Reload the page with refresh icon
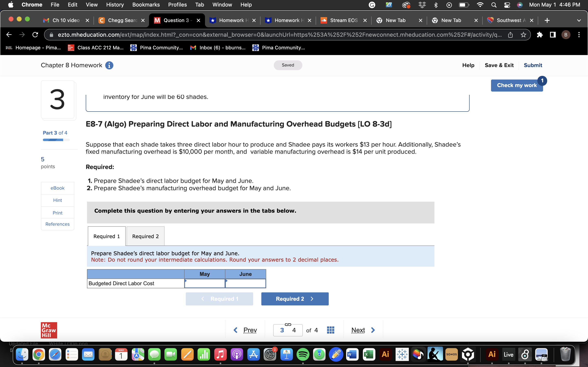Viewport: 588px width, 367px height. click(35, 35)
